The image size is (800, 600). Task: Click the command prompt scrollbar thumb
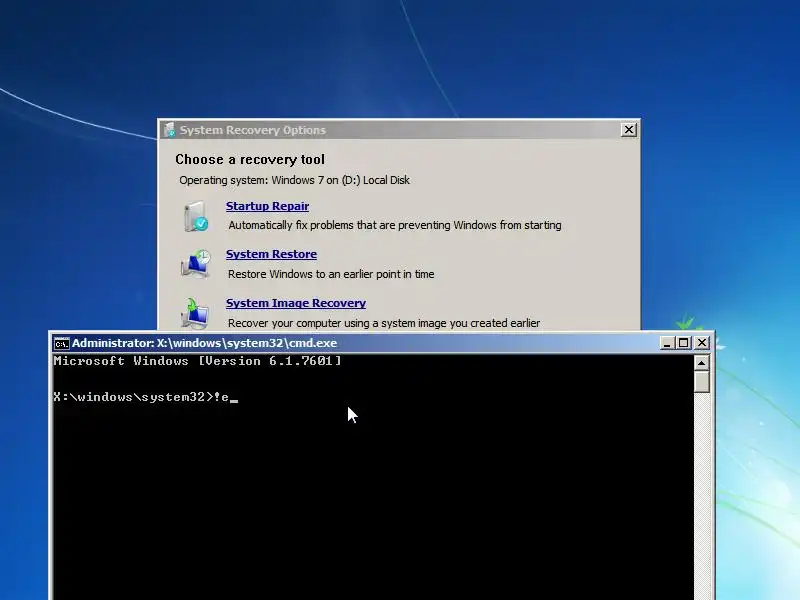702,382
